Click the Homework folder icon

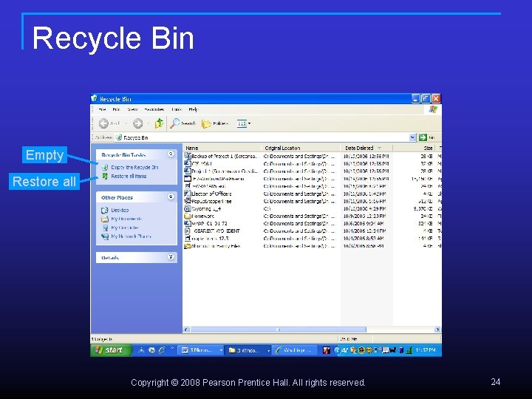point(187,216)
